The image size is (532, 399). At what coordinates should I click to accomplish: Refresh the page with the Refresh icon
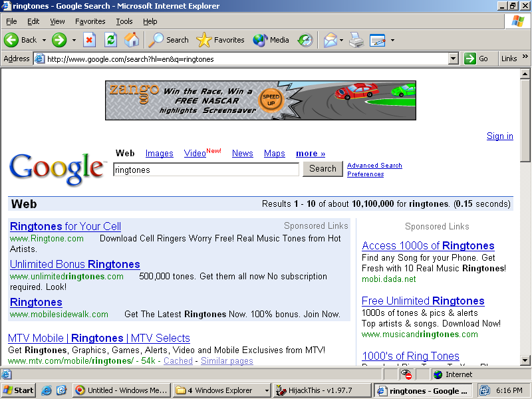[110, 40]
